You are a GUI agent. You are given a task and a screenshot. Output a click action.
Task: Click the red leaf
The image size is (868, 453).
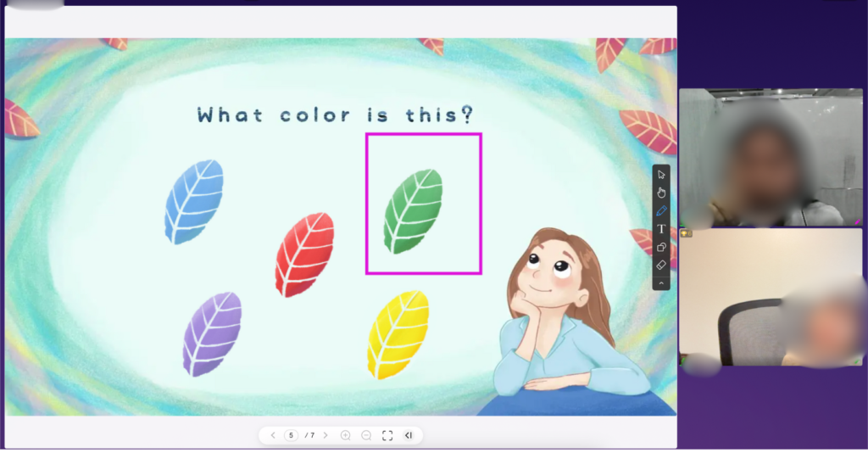[x=304, y=254]
